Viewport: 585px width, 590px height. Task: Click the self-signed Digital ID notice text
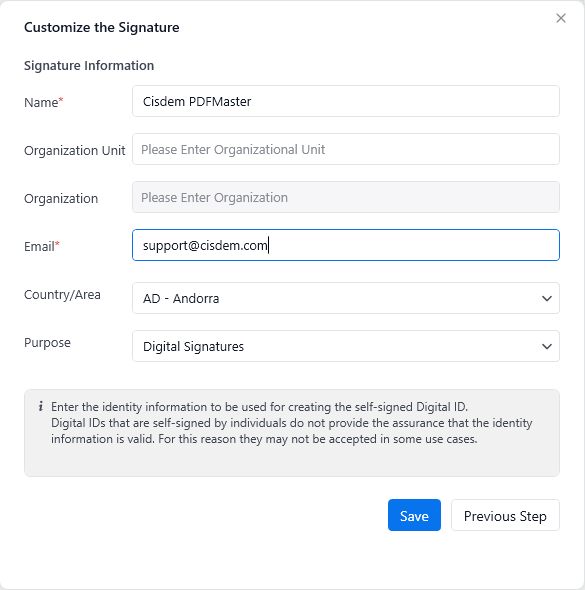click(x=292, y=423)
